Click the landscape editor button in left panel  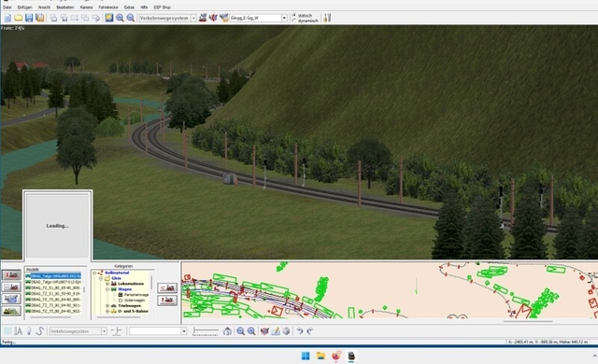pos(11,311)
